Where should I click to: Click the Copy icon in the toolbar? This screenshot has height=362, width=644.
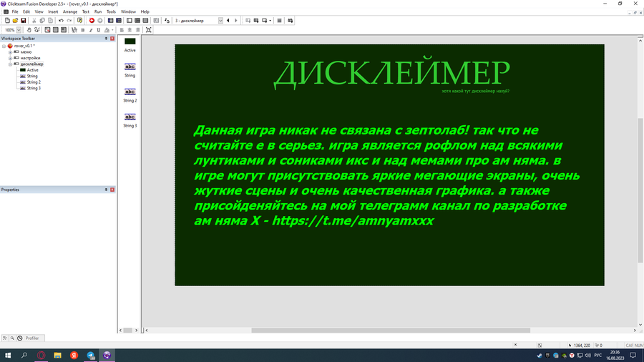(42, 21)
